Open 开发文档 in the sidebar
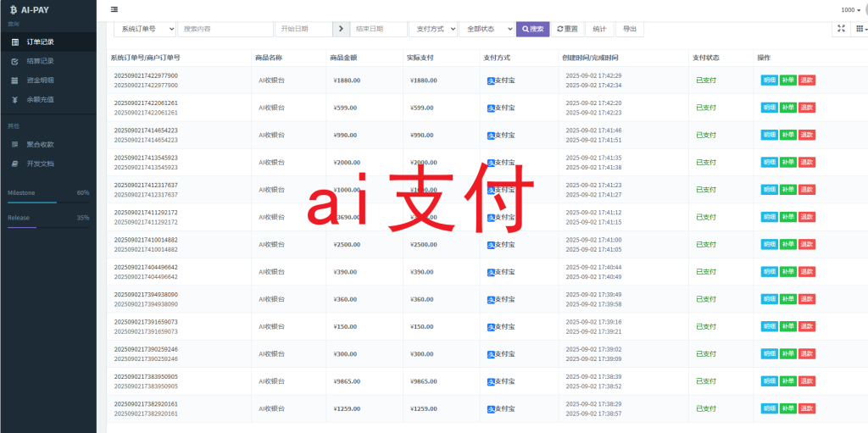This screenshot has width=868, height=433. [x=48, y=164]
